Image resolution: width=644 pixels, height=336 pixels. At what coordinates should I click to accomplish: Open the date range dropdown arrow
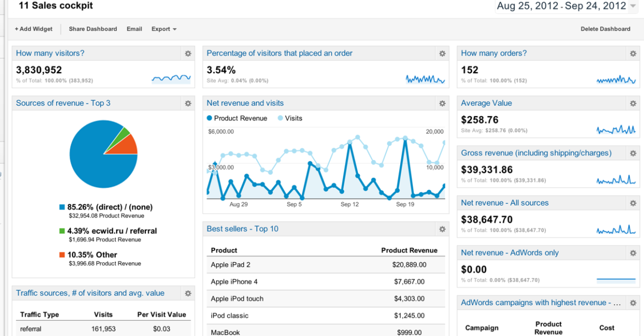pos(633,7)
